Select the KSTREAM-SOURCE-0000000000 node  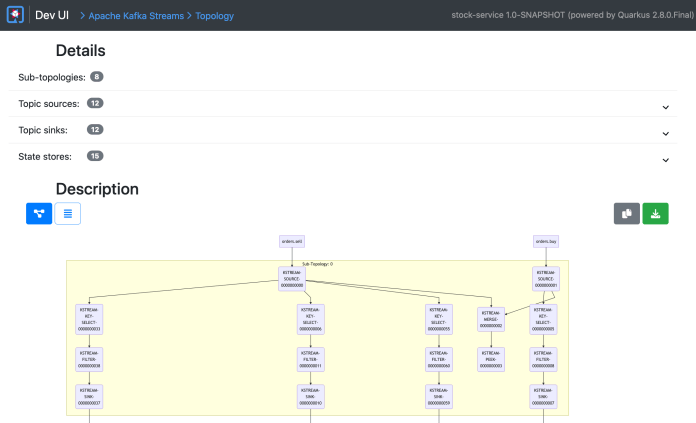click(291, 279)
